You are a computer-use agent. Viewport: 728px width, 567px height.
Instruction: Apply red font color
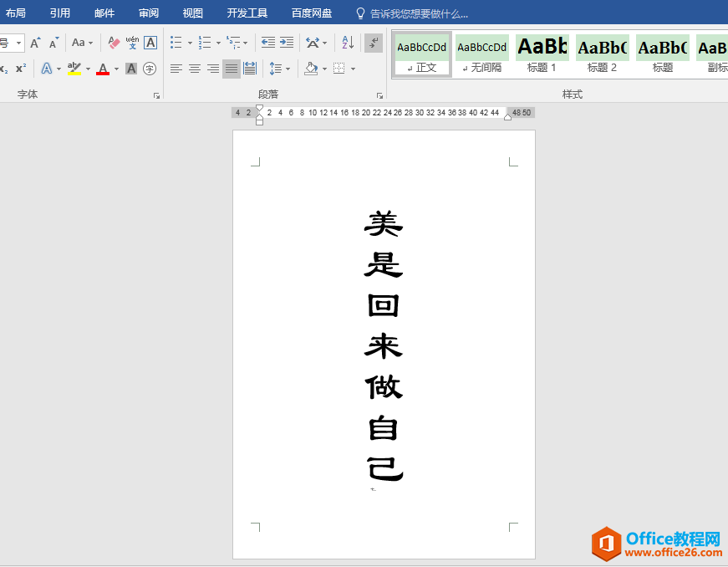pyautogui.click(x=103, y=69)
